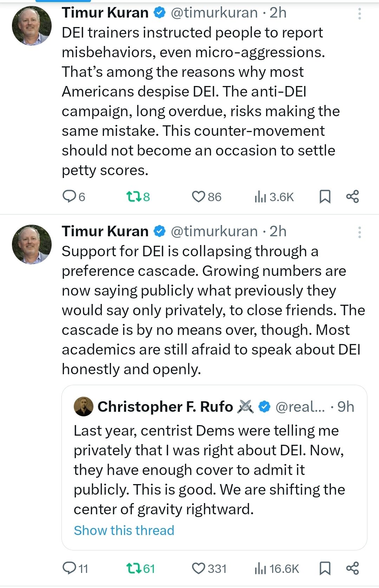Reply to Timur Kuran's DEI trainers tweet
The image size is (379, 588).
pyautogui.click(x=70, y=197)
